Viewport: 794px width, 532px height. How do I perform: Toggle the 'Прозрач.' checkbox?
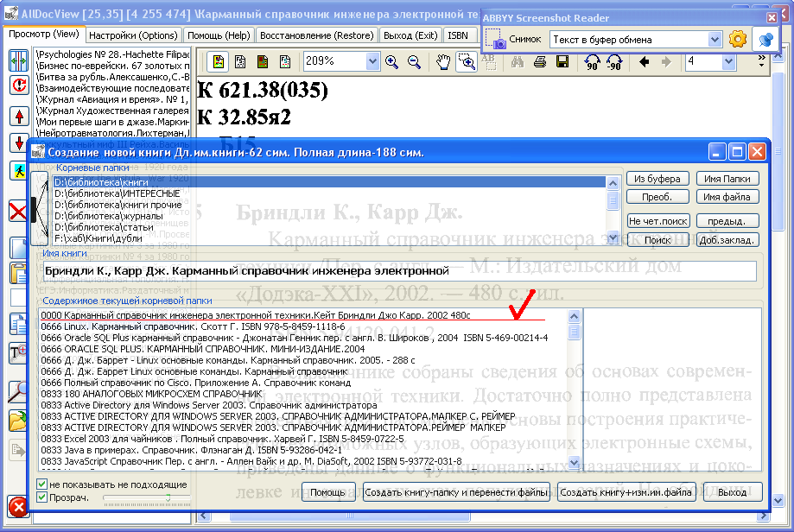tap(42, 497)
